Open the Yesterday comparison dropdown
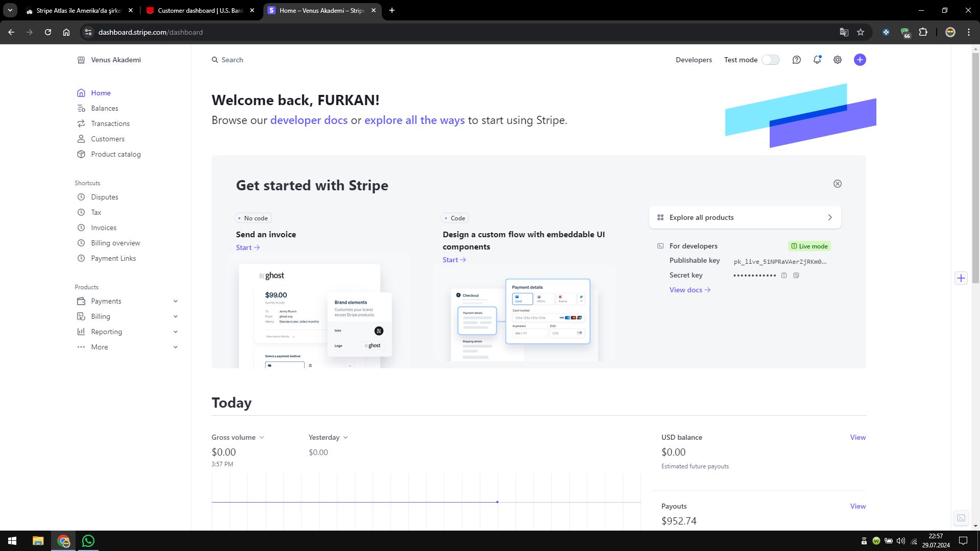This screenshot has height=551, width=980. click(x=328, y=437)
